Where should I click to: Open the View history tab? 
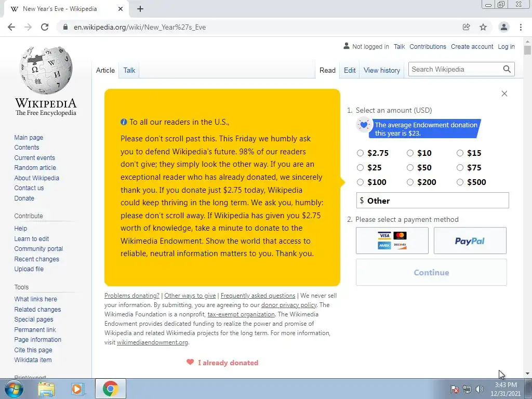pos(382,70)
